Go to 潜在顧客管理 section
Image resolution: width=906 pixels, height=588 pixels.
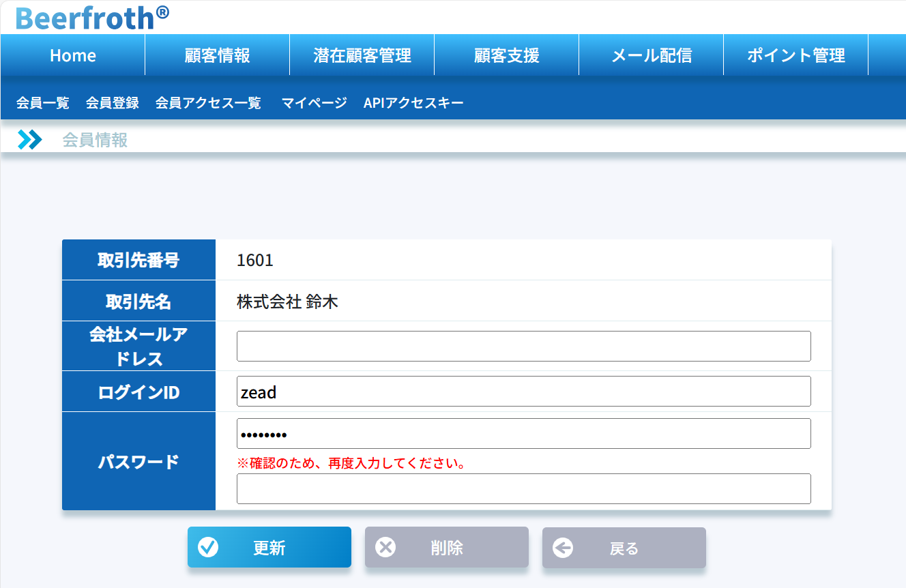pos(362,55)
